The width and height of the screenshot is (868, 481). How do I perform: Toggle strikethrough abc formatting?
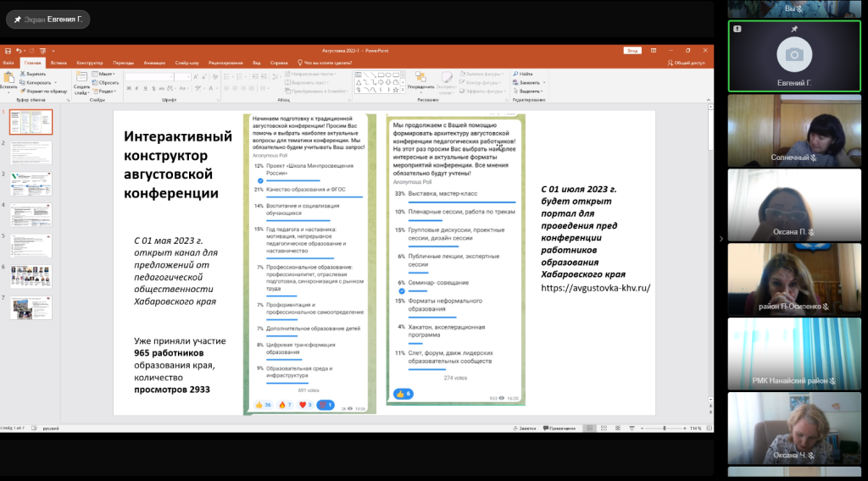pos(162,88)
